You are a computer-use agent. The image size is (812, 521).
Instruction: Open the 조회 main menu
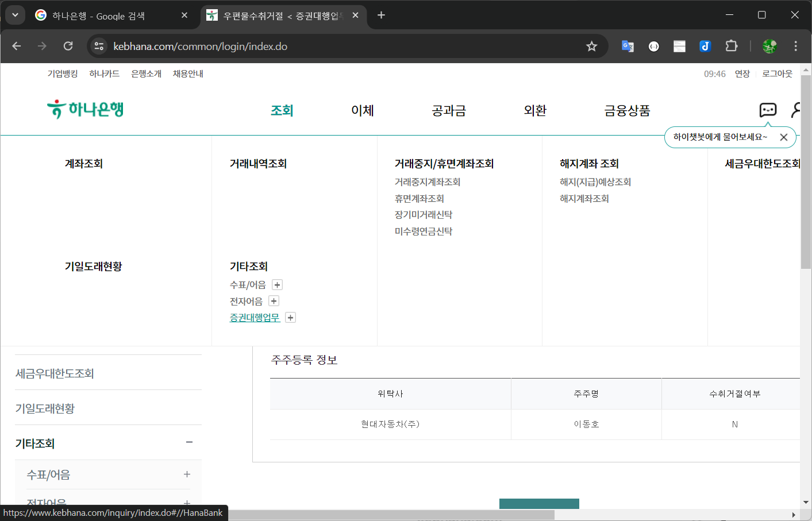[282, 110]
